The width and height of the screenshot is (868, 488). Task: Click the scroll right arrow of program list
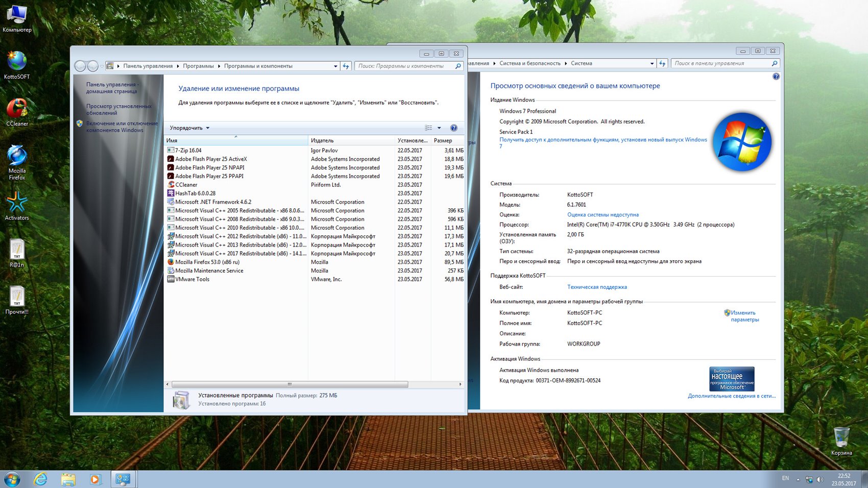(x=460, y=384)
